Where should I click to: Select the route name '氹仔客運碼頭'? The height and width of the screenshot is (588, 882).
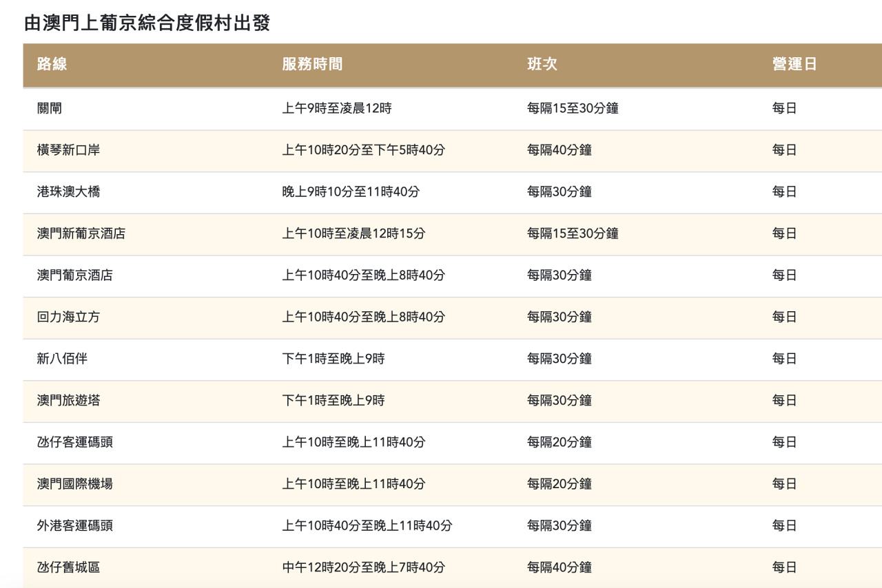click(x=75, y=442)
